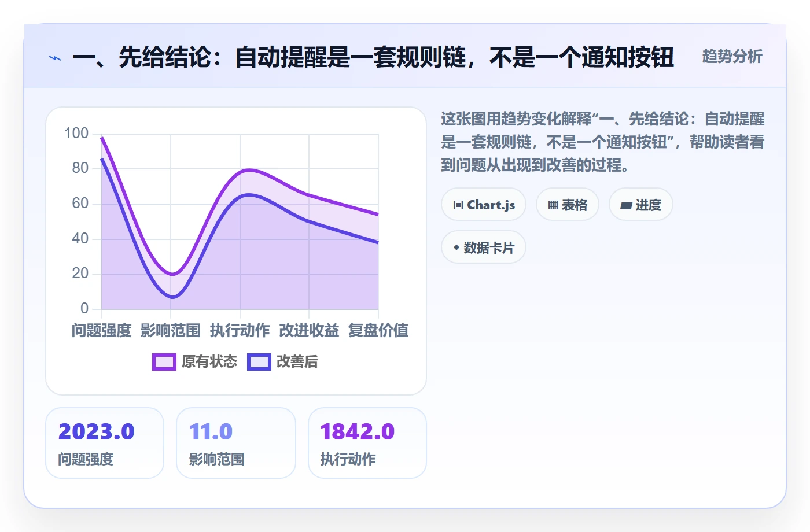
Task: Click the table grid icon in 表格 tag
Action: (x=553, y=205)
